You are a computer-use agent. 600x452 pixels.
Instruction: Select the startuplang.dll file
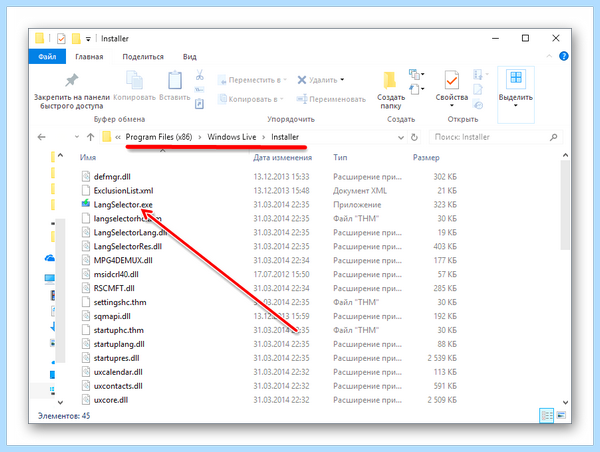click(119, 344)
